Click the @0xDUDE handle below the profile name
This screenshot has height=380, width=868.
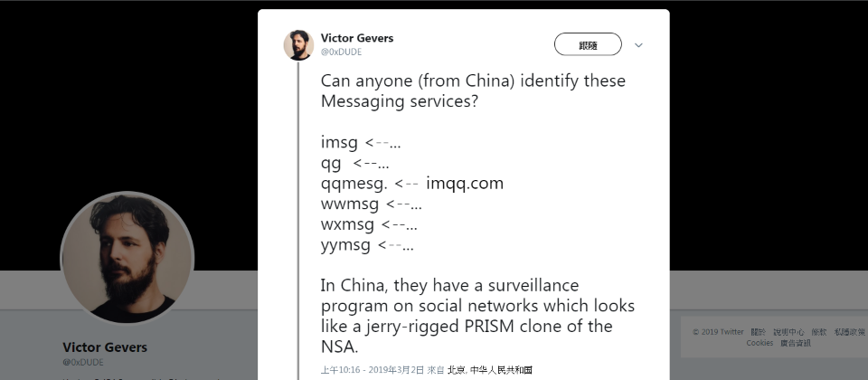click(82, 362)
